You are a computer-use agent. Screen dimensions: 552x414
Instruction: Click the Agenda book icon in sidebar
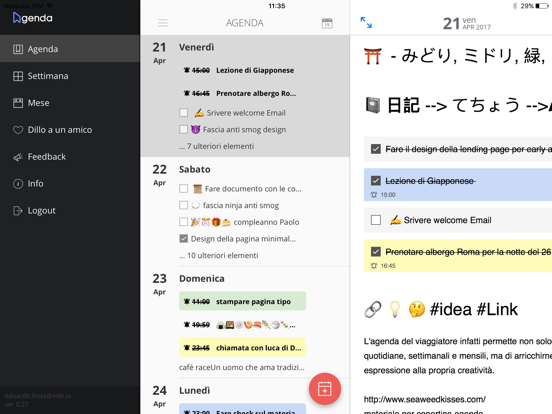click(18, 49)
